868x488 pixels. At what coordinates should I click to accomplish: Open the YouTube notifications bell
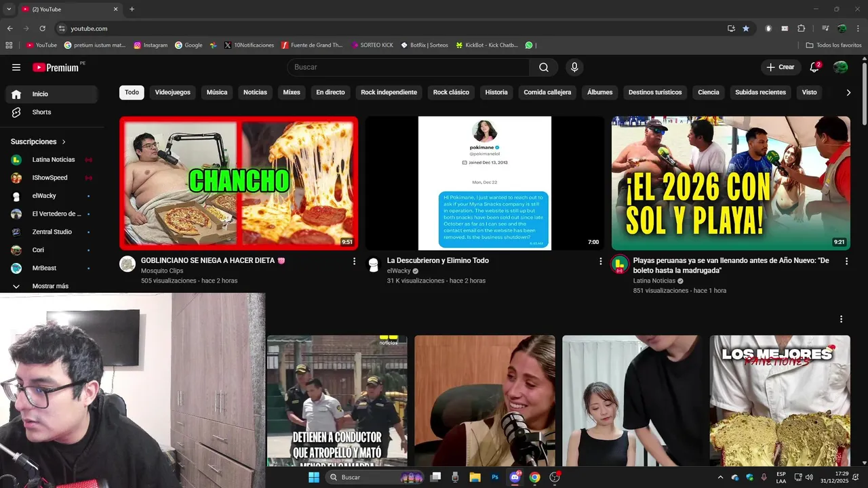tap(815, 67)
